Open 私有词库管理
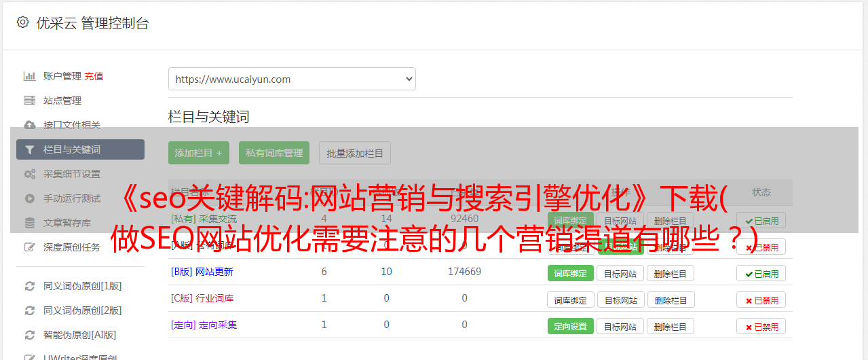 pos(274,153)
